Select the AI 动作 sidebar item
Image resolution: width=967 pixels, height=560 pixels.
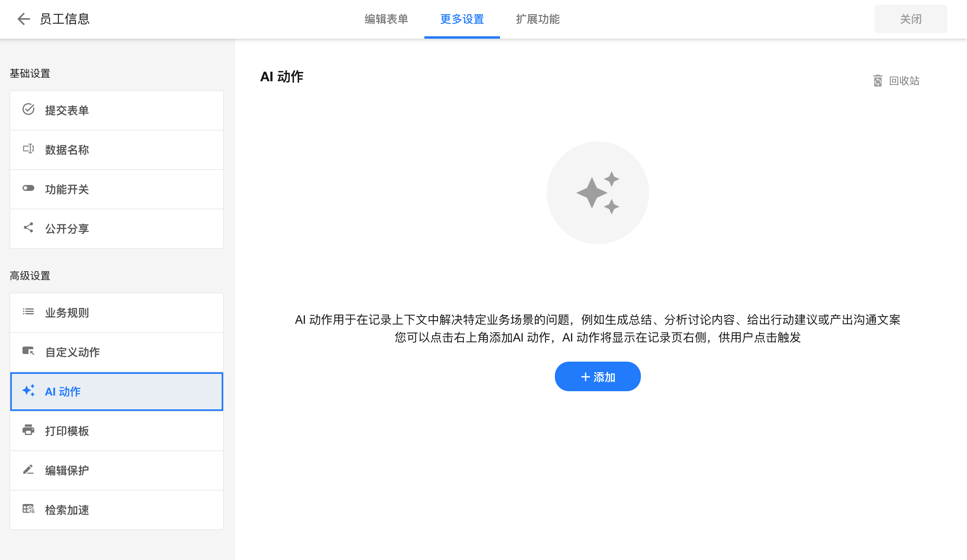117,392
